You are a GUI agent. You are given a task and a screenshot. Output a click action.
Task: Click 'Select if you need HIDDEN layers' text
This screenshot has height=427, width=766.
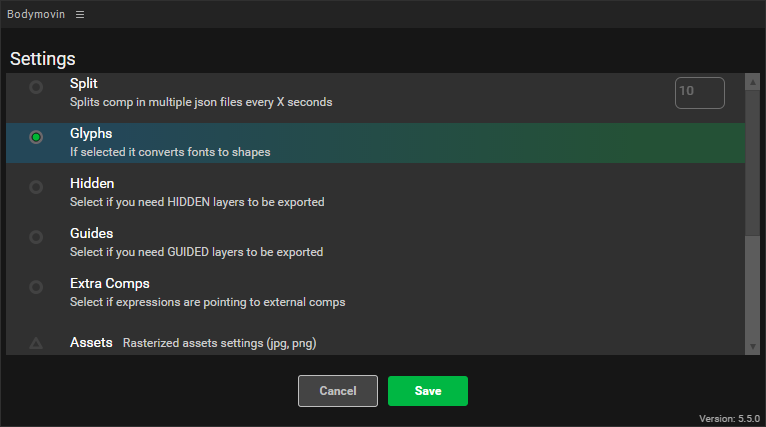click(x=197, y=202)
